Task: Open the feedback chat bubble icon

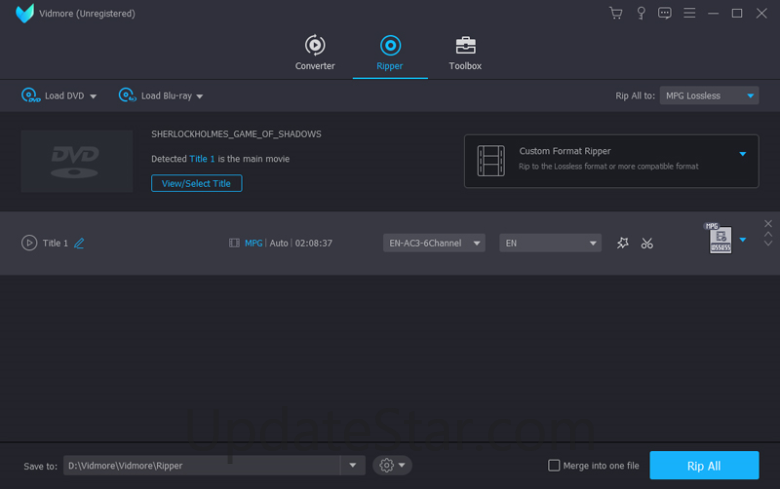Action: [x=665, y=13]
